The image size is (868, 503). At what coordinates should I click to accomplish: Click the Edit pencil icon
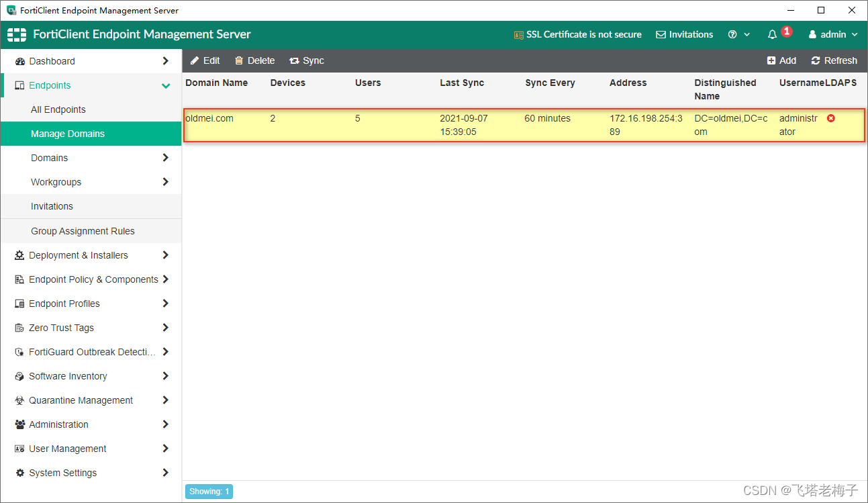click(x=195, y=60)
